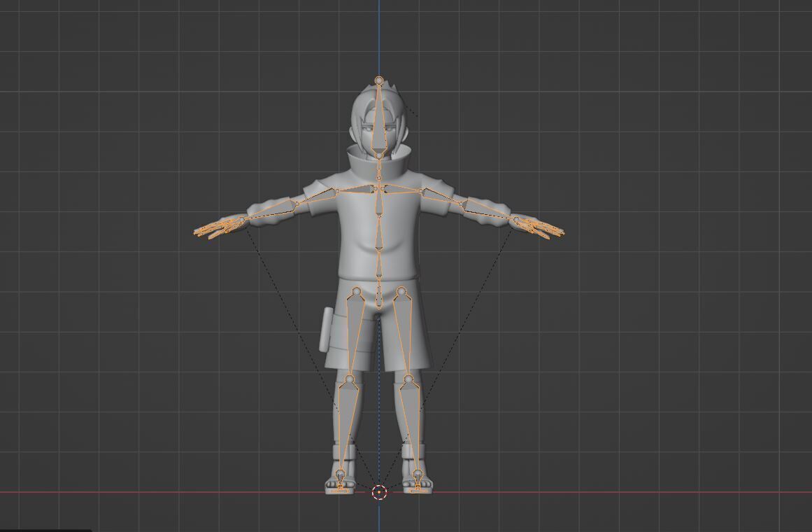Select the head bone over the character's face
812x532 pixels.
pos(380,122)
